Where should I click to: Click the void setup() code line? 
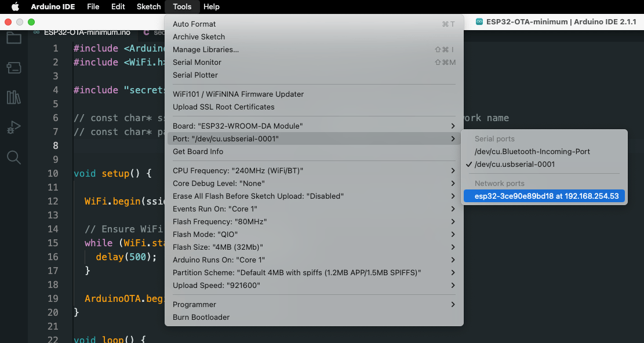112,173
